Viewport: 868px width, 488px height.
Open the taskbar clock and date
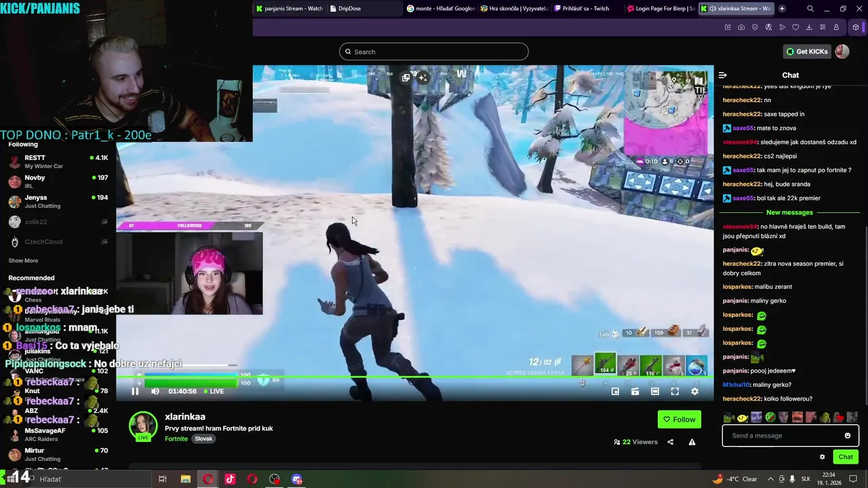click(829, 479)
